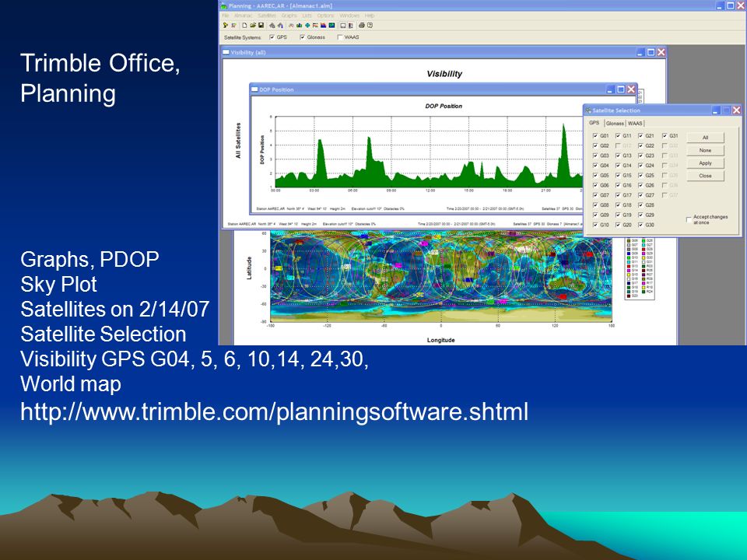Click the blue crosshair globe toolbar icon
747x560 pixels.
click(307, 25)
